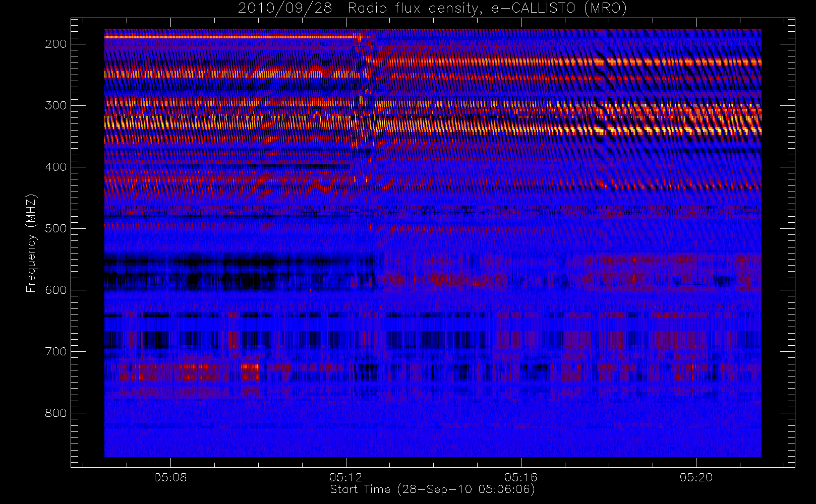
Task: Select the 200 frequency tick label
Action: pos(56,44)
